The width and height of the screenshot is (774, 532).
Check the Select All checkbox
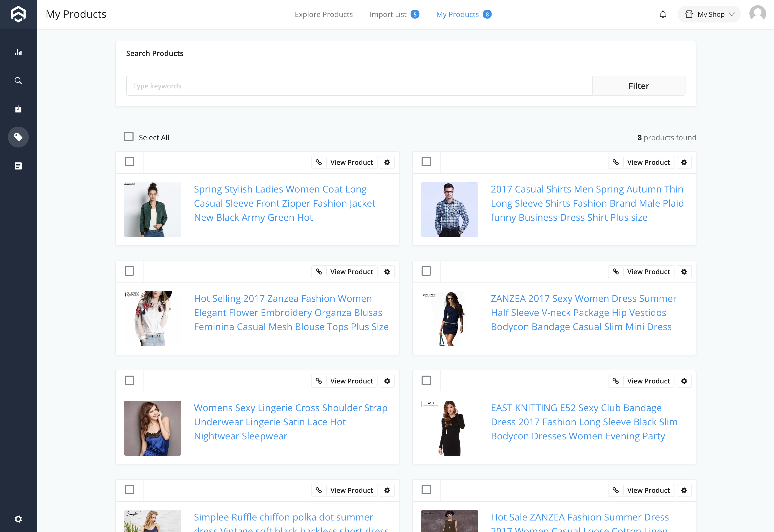[x=129, y=137]
